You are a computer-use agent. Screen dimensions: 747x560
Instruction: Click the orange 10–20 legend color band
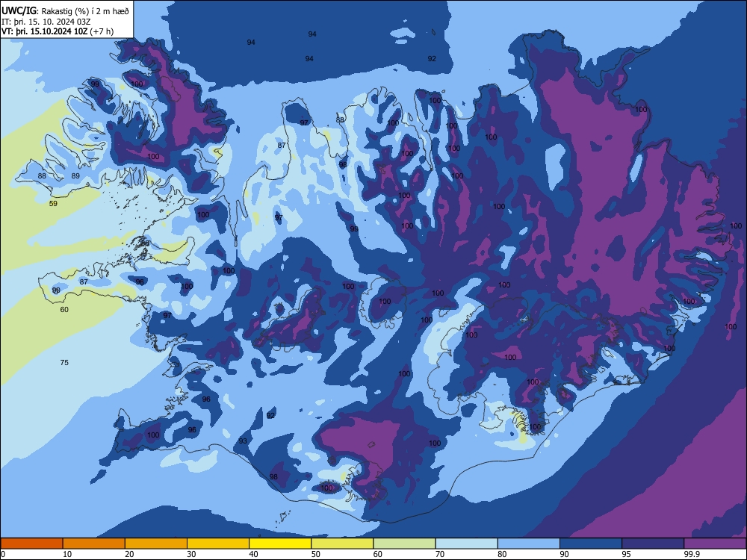point(94,544)
